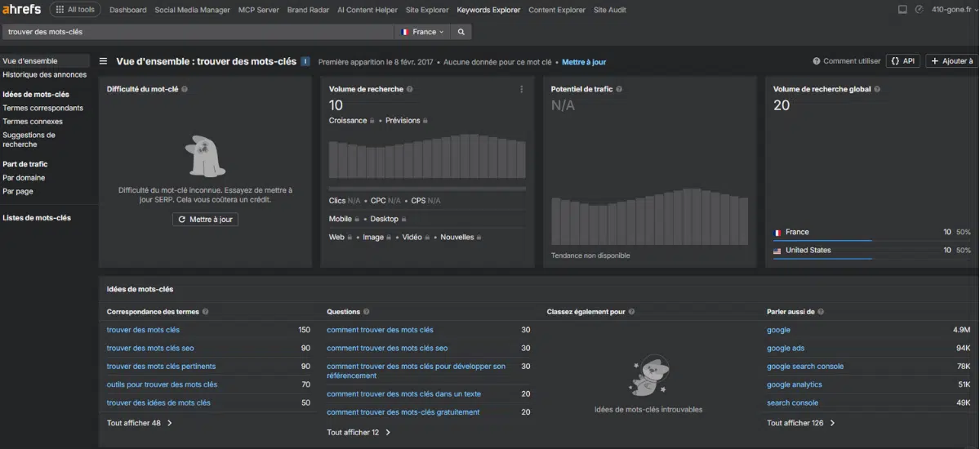Viewport: 980px width, 449px height.
Task: Expand Tout afficher 48 term matches
Action: [139, 423]
